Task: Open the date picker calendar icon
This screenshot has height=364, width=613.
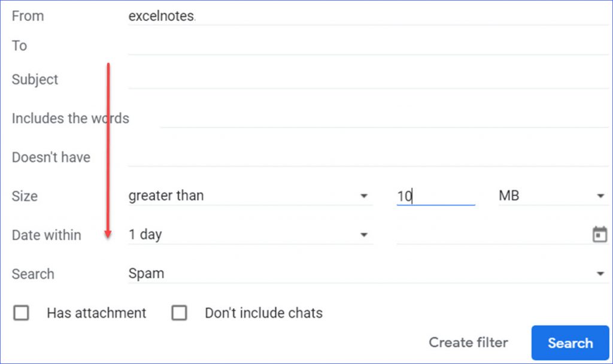Action: (x=599, y=235)
